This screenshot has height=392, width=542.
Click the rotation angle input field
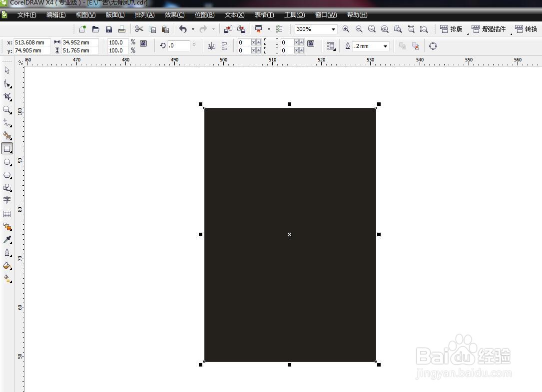(179, 45)
